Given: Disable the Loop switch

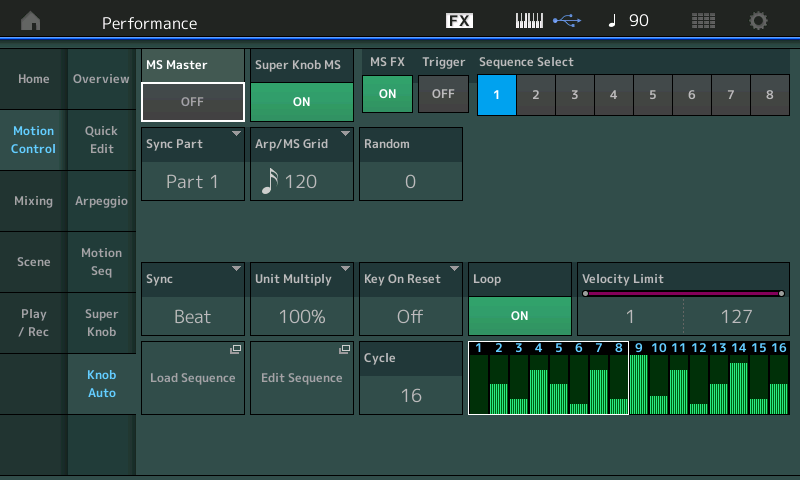Looking at the screenshot, I should [x=519, y=315].
